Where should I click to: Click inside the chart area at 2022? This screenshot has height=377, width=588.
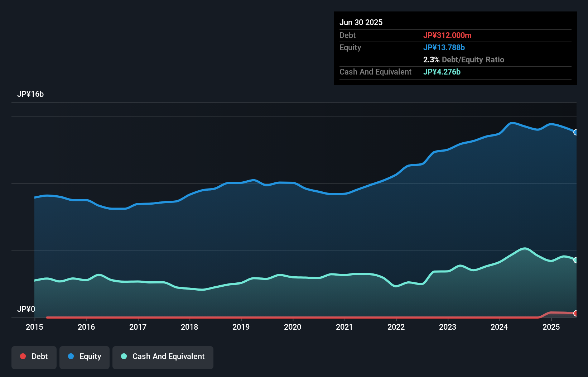coord(396,233)
